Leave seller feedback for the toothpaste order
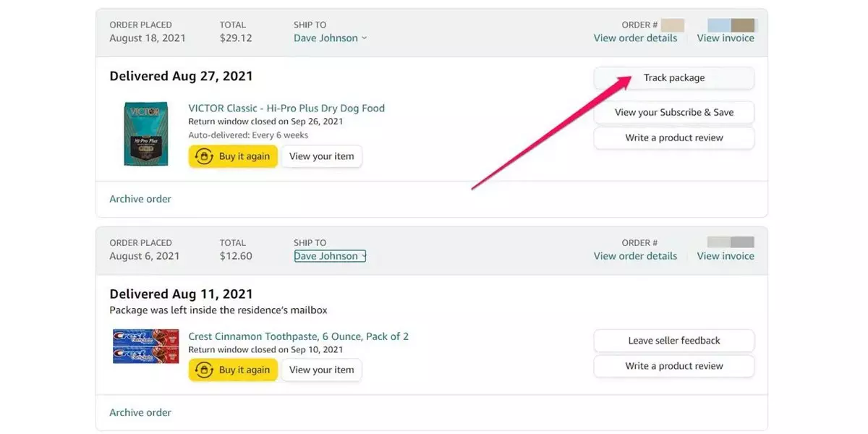The image size is (868, 434). 673,340
